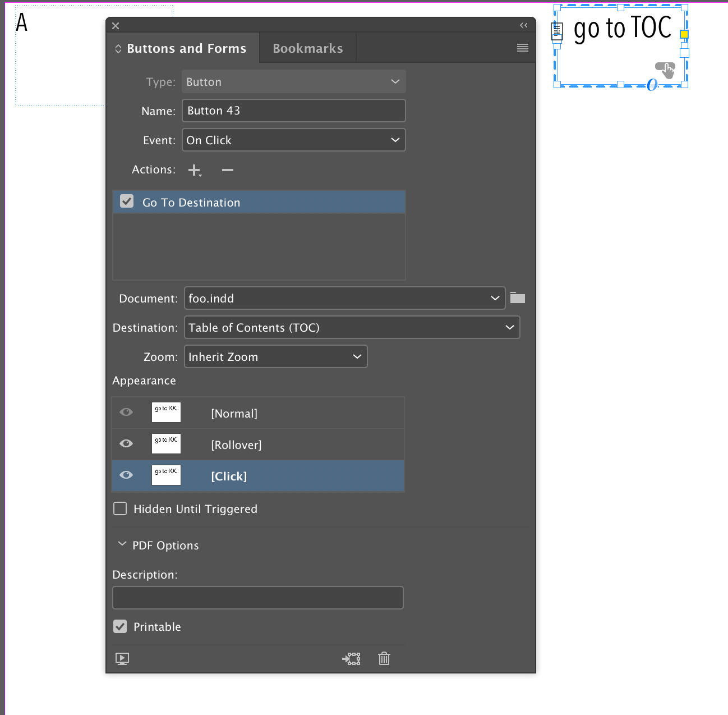Viewport: 728px width, 715px height.
Task: Toggle visibility of Normal state
Action: [x=126, y=412]
